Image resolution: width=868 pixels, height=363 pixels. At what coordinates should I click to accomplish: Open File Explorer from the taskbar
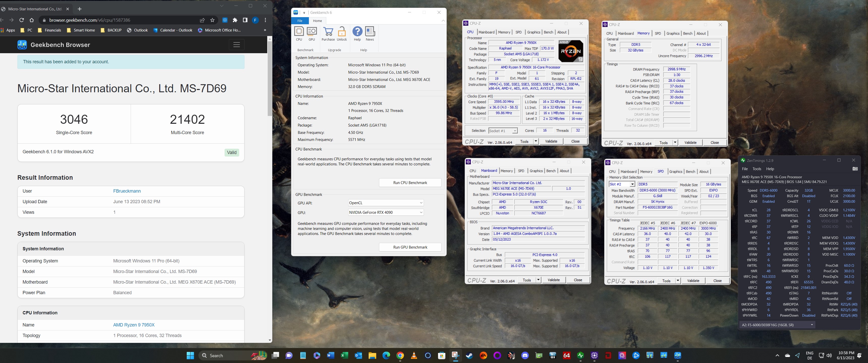click(x=372, y=355)
